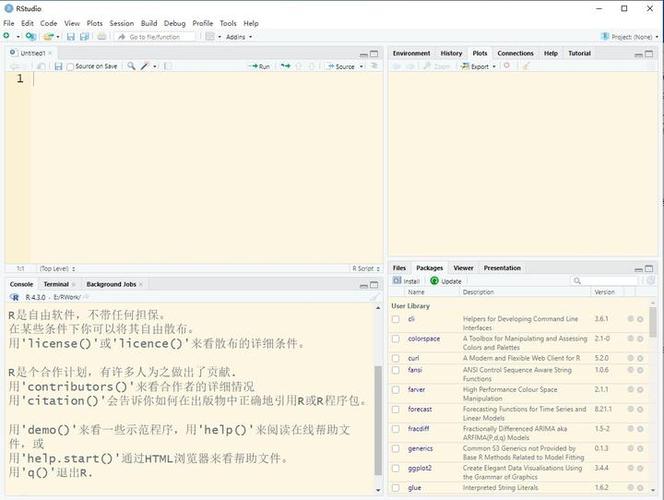Click the Create a project icon
The height and width of the screenshot is (500, 664).
point(30,36)
